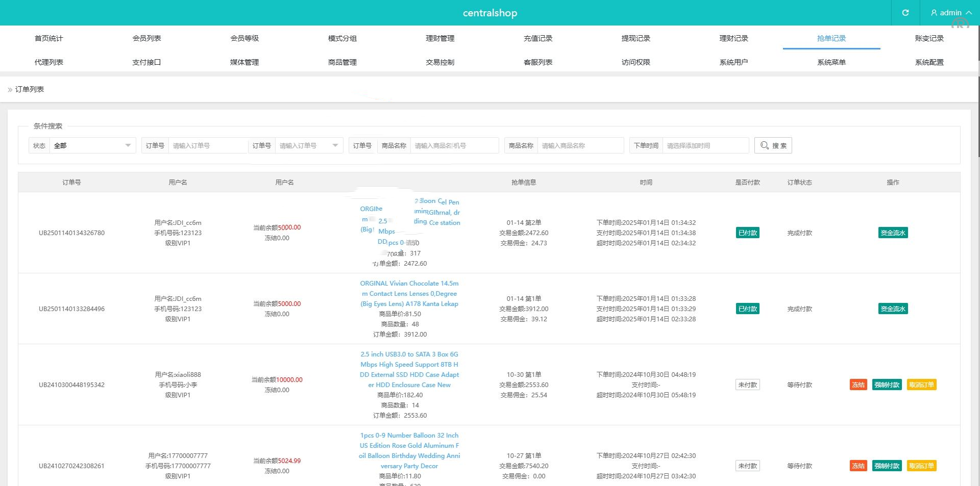Switch to 抢单记录 tab

coord(831,38)
